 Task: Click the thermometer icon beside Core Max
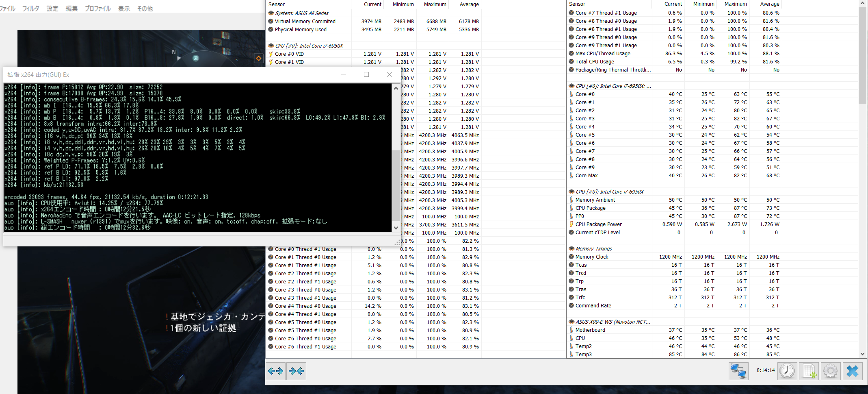[571, 175]
